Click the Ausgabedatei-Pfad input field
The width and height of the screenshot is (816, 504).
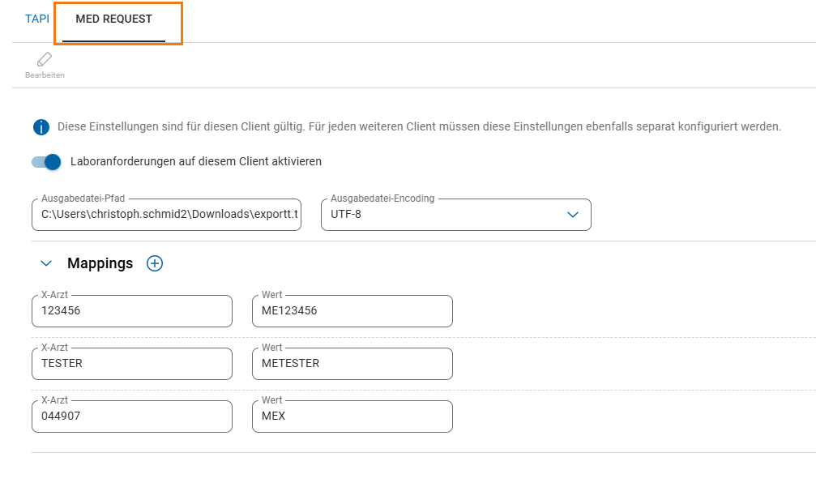click(167, 214)
